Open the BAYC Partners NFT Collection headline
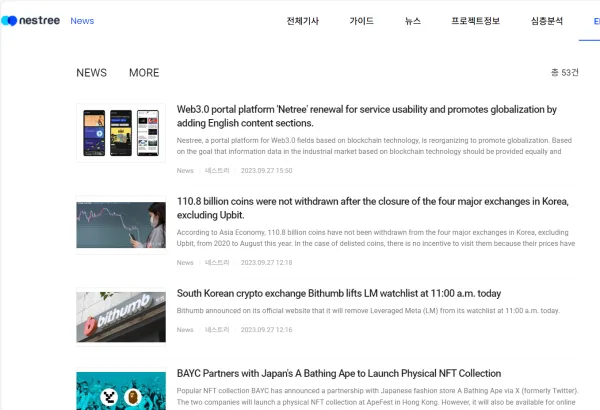 (339, 373)
